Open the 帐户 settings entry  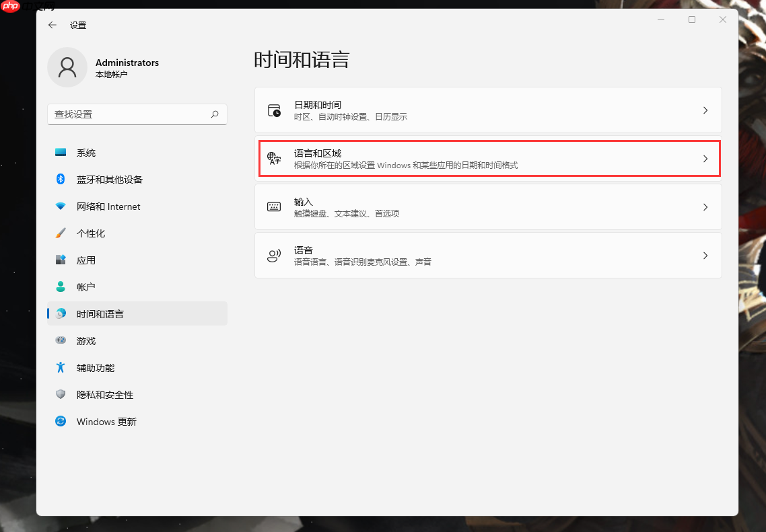(x=85, y=287)
